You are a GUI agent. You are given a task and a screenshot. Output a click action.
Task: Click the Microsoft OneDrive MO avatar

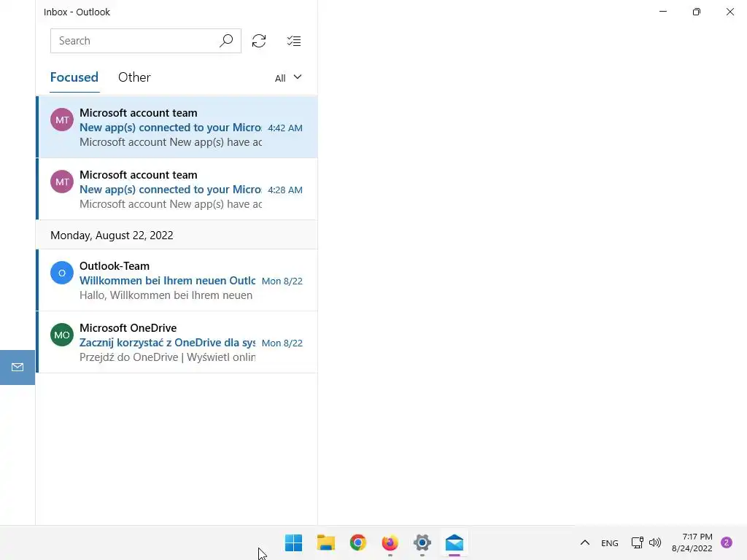coord(62,335)
